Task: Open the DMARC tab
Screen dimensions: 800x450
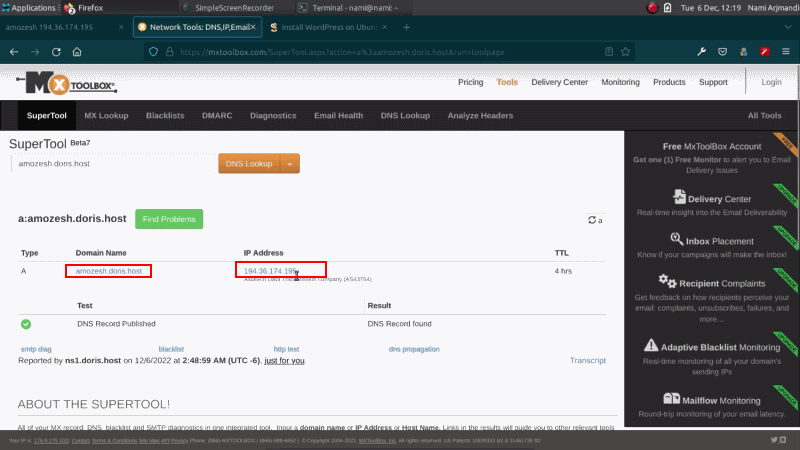Action: (217, 115)
